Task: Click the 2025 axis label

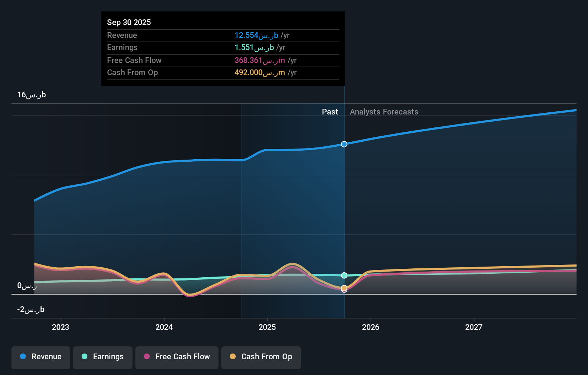Action: (x=268, y=327)
